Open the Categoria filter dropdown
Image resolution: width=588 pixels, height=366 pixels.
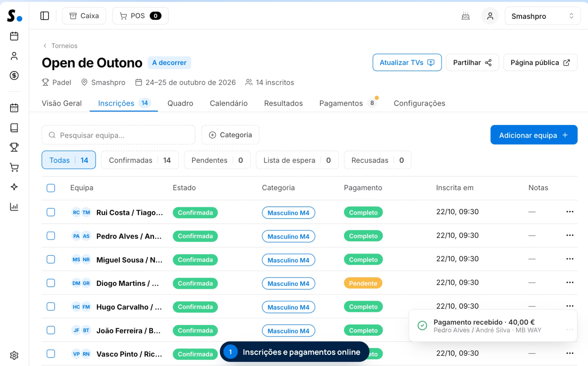tap(230, 135)
